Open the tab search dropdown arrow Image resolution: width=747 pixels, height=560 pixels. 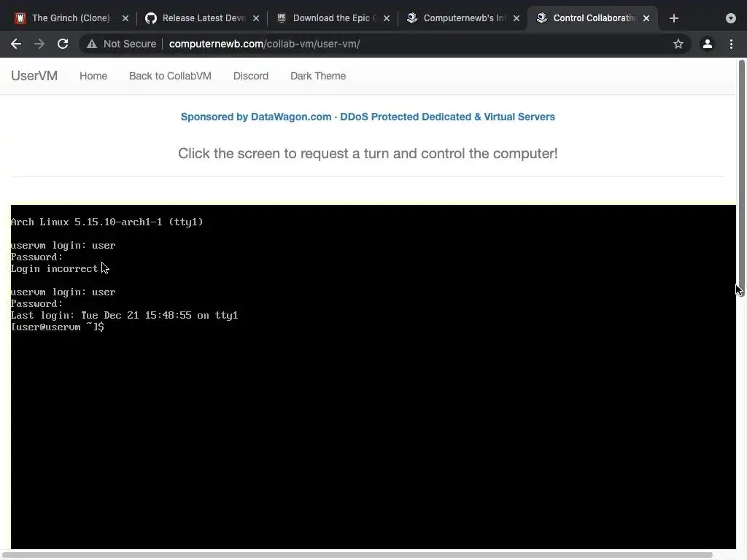[730, 18]
